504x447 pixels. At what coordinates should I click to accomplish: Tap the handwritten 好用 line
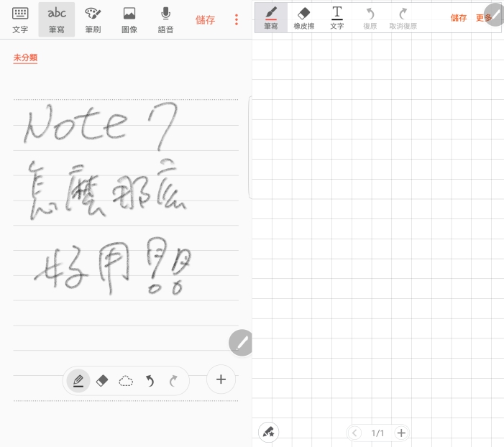click(x=112, y=266)
